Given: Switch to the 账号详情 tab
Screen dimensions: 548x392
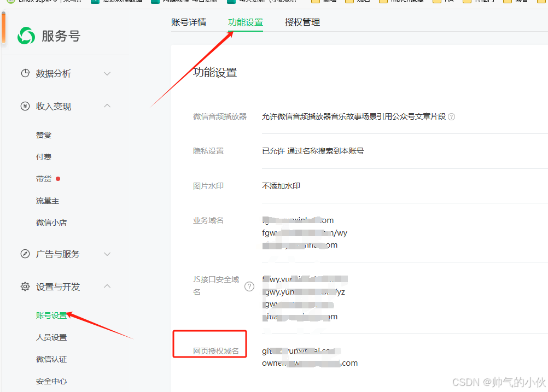Looking at the screenshot, I should [x=188, y=22].
